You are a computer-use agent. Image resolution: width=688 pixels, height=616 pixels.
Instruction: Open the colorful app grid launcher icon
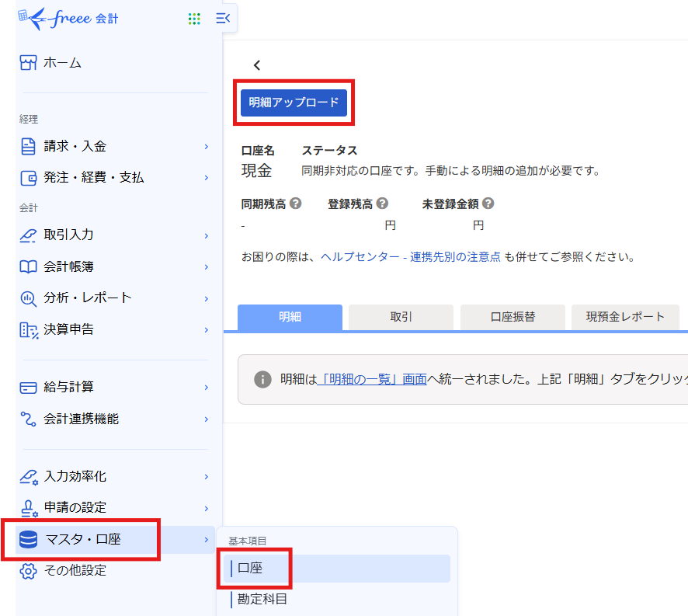coord(194,19)
